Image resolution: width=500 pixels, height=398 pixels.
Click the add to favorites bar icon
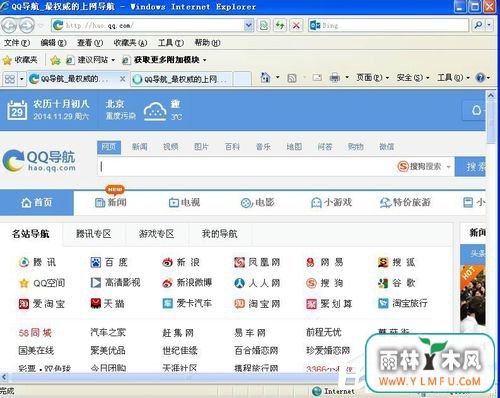pos(56,60)
